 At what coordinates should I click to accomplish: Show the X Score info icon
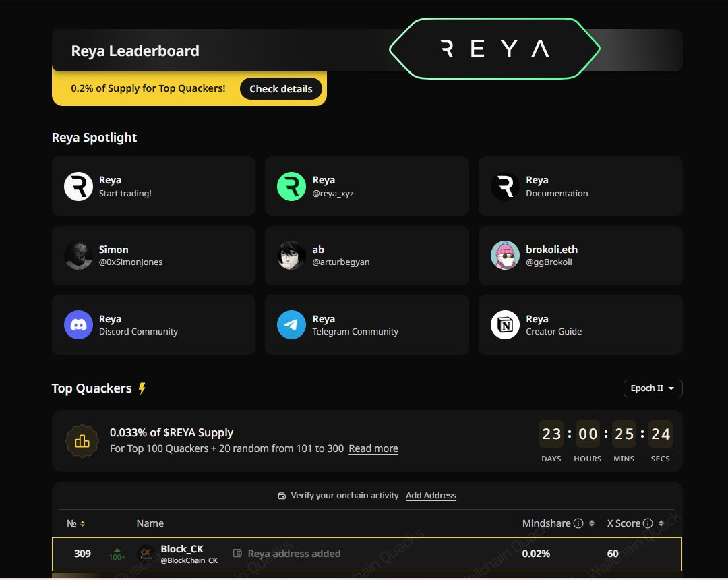648,523
